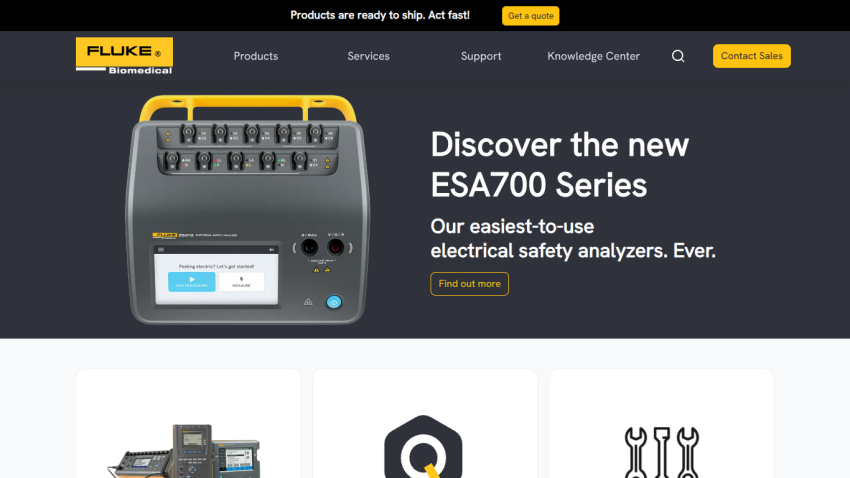Screen dimensions: 850x478
Task: Open the Knowledge Center menu
Action: [593, 56]
